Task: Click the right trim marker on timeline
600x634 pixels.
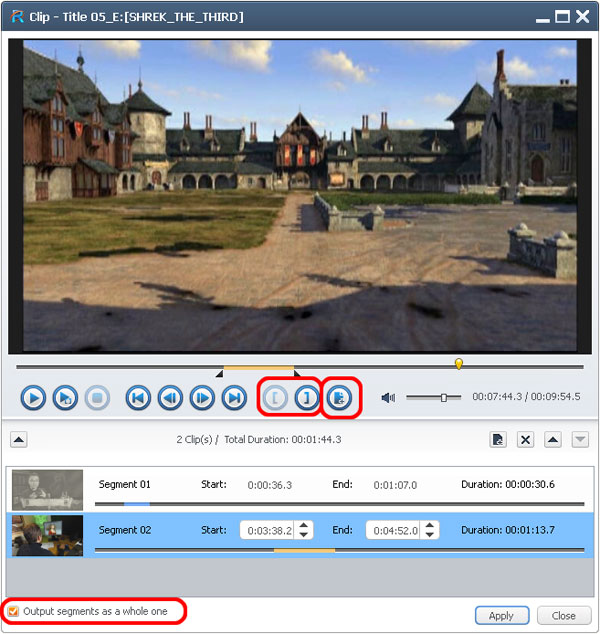Action: 297,373
